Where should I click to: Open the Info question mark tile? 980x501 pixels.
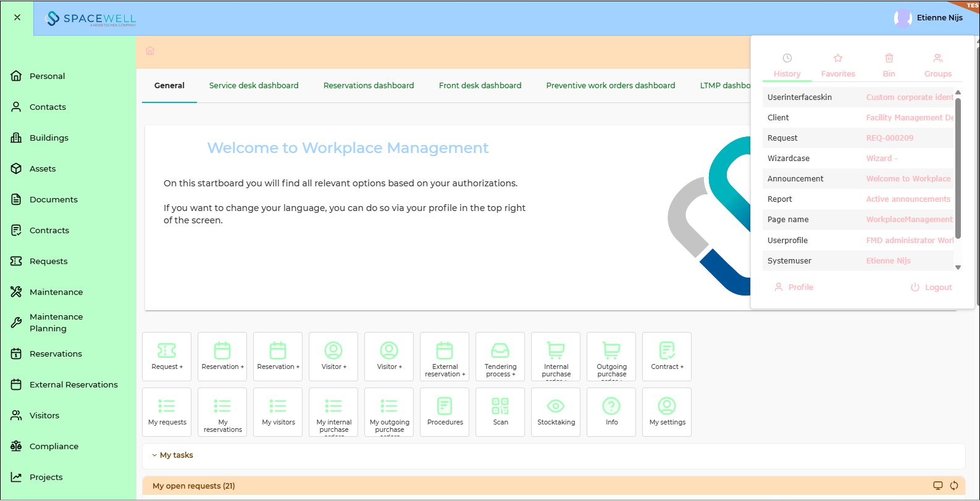coord(611,412)
